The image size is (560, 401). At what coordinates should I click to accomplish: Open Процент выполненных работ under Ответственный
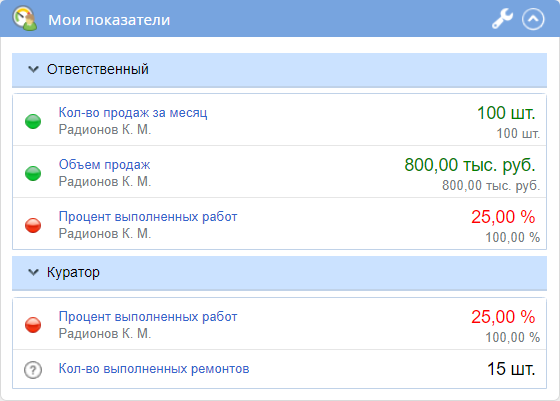click(148, 216)
